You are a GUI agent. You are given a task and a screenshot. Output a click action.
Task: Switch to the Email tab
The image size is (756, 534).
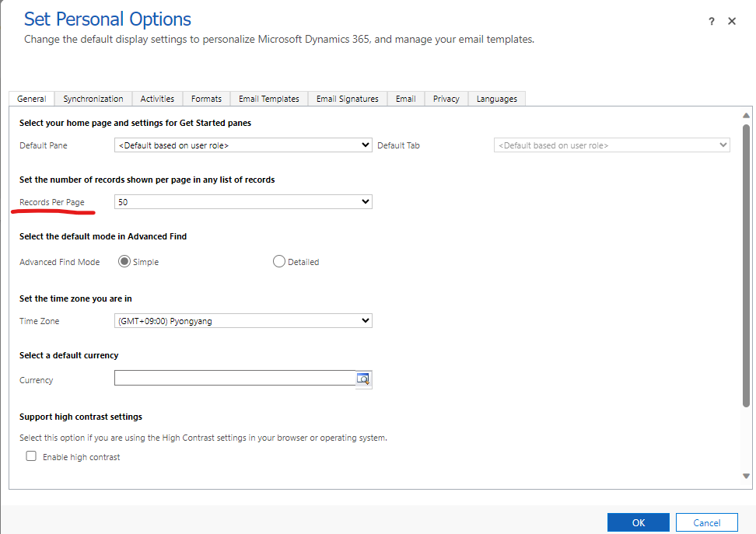click(406, 99)
